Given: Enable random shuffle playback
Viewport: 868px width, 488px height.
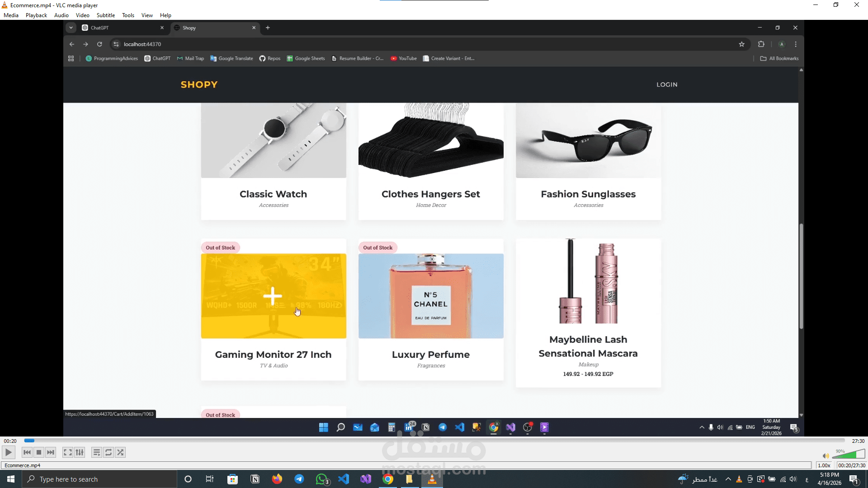Looking at the screenshot, I should click(120, 452).
